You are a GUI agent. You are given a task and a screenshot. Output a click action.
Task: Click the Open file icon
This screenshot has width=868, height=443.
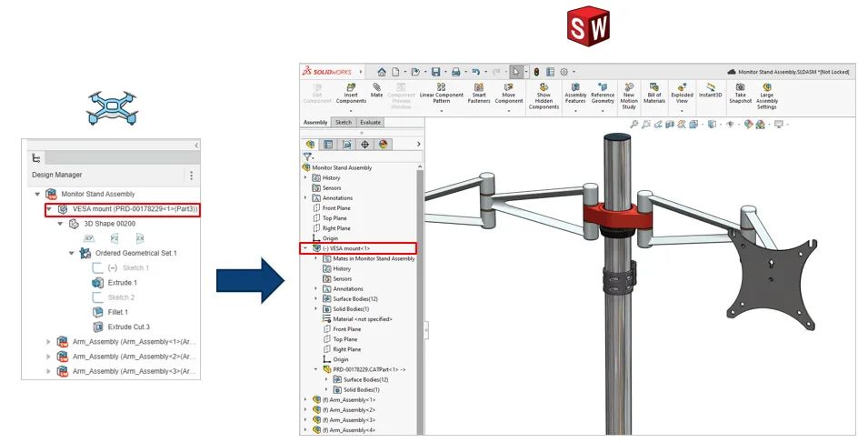pyautogui.click(x=415, y=72)
